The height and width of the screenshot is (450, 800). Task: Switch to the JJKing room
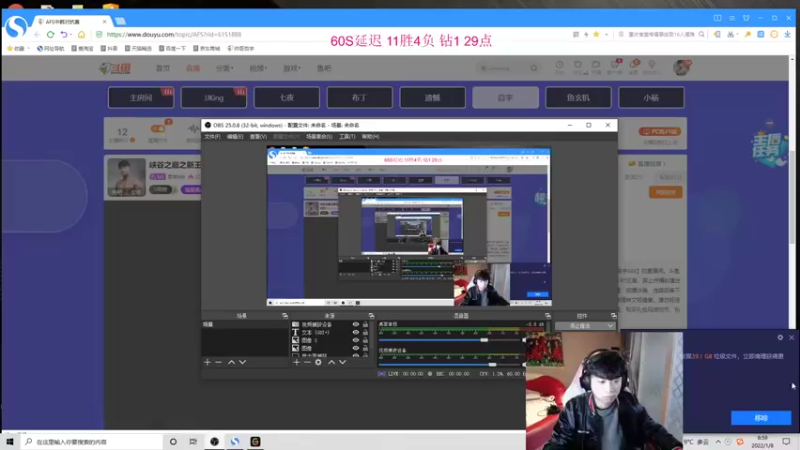point(214,97)
